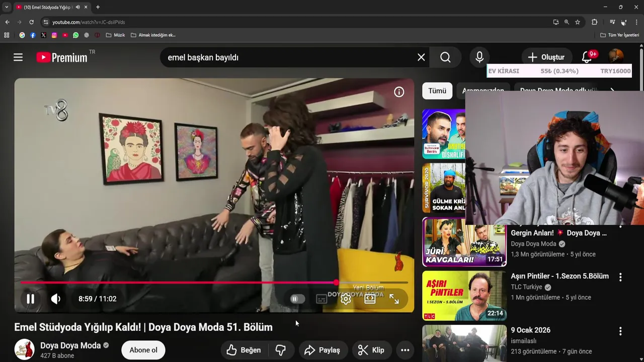644x362 pixels.
Task: Click the progress bar scrubber handle
Action: [336, 283]
